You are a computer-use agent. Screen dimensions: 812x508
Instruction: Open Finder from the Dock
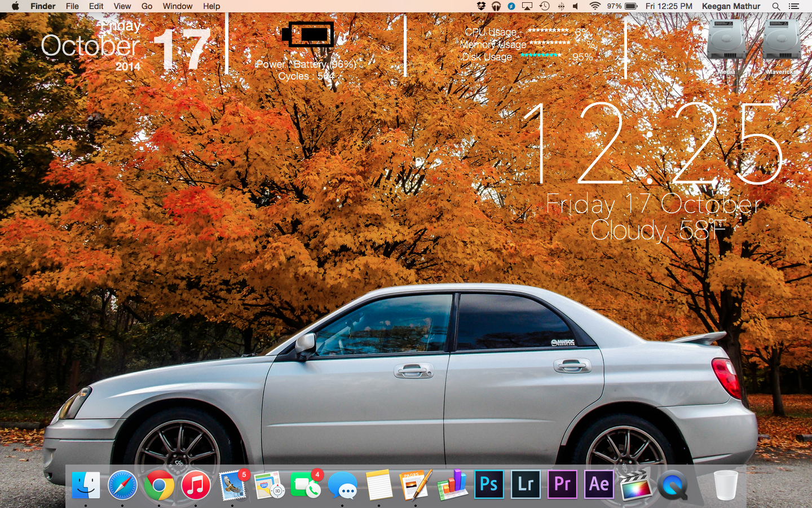pyautogui.click(x=86, y=485)
